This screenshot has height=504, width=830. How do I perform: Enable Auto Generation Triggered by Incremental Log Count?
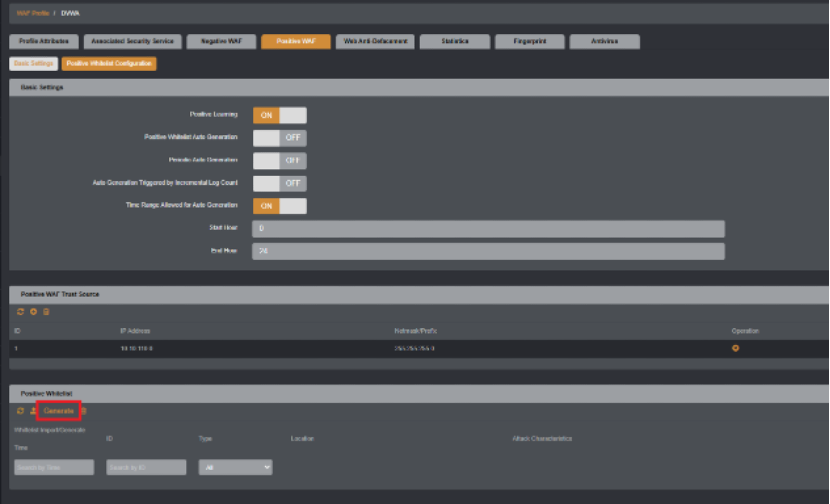(279, 183)
